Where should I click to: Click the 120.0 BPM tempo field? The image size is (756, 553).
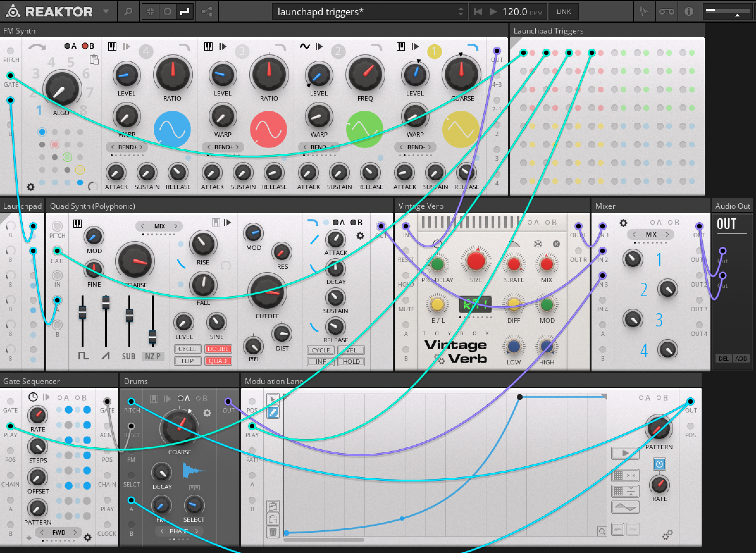522,12
